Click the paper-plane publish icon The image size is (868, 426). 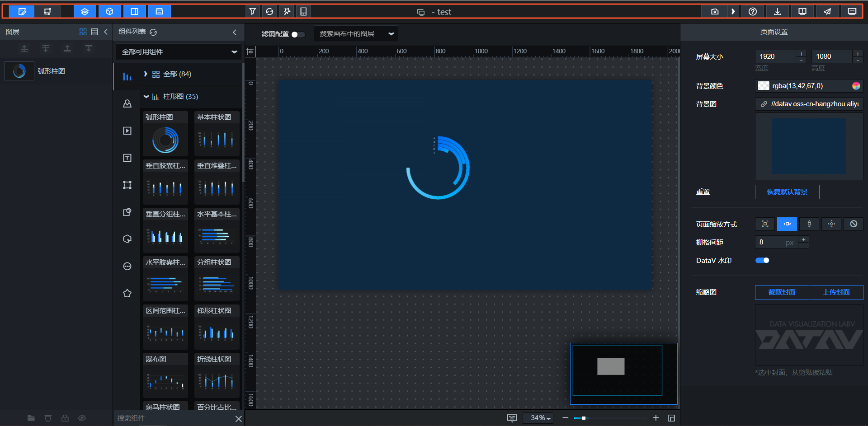point(827,11)
